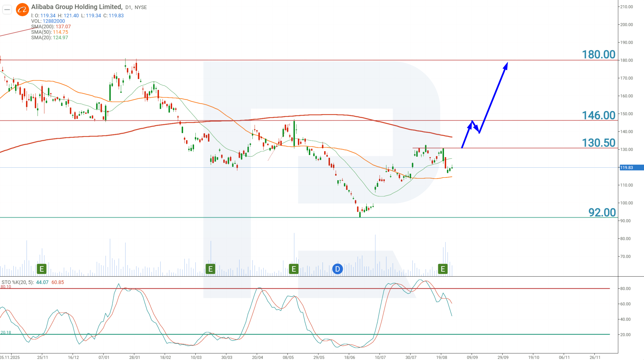Click the D1 timeframe label
The height and width of the screenshot is (360, 644).
[x=128, y=7]
